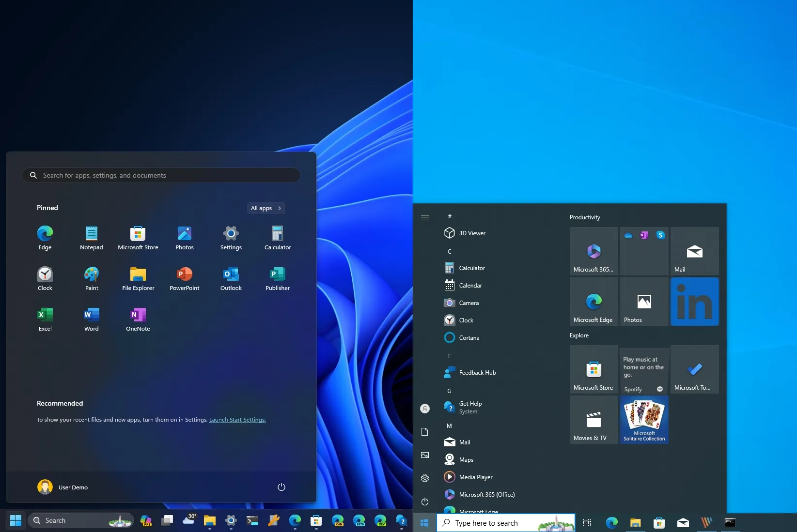This screenshot has width=797, height=532.
Task: Click the Windows 11 Start button
Action: (16, 520)
